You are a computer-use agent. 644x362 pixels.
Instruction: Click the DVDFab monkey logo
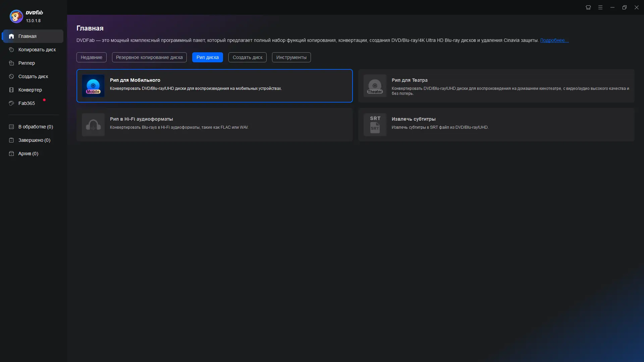coord(16,16)
